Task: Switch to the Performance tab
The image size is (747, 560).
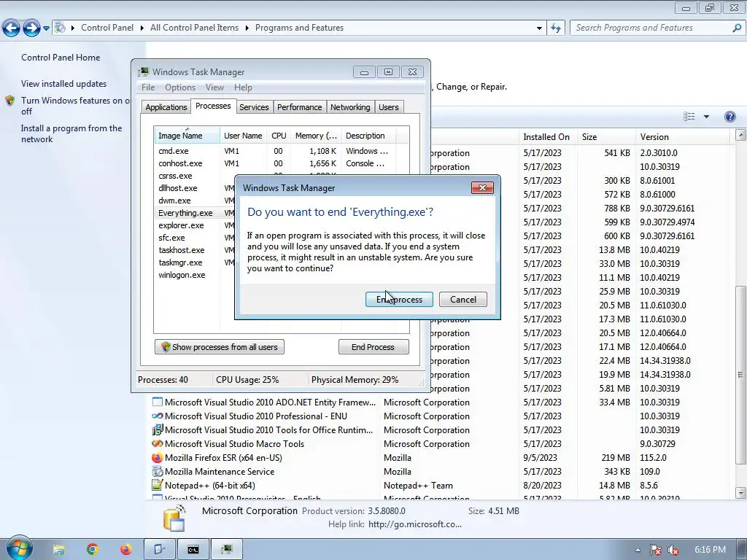Action: (300, 107)
